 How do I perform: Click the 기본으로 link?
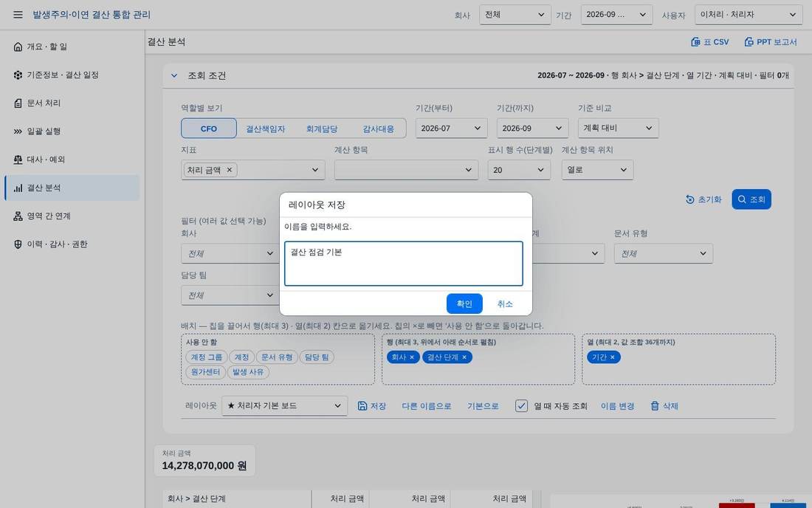pos(483,406)
